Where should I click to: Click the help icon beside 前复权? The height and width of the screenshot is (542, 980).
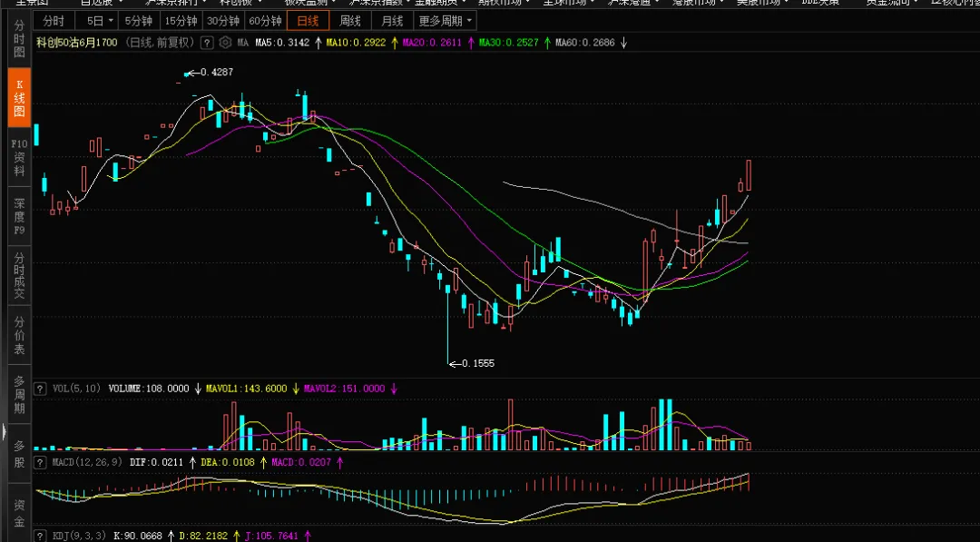point(207,43)
